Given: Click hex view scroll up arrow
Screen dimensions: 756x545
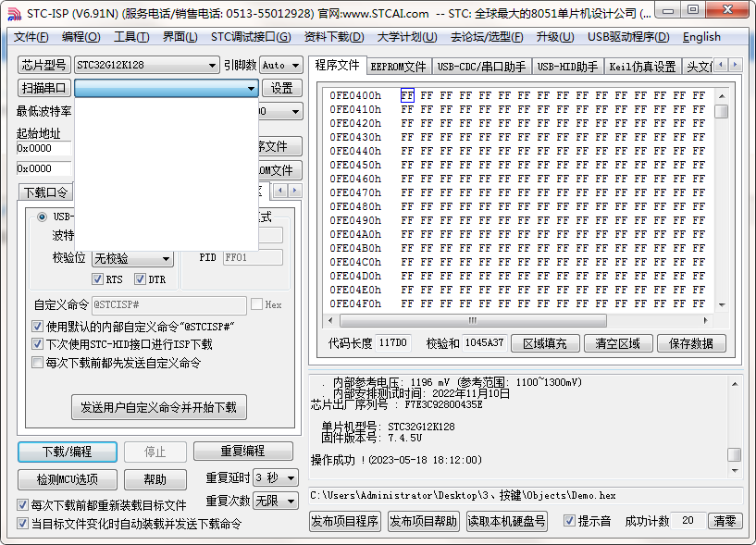Looking at the screenshot, I should (x=722, y=96).
